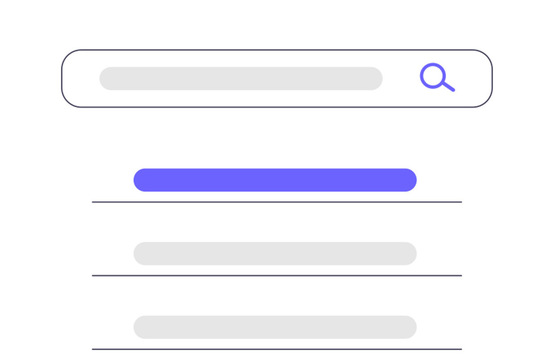
Task: Click left end of the purple result bar
Action: point(142,180)
